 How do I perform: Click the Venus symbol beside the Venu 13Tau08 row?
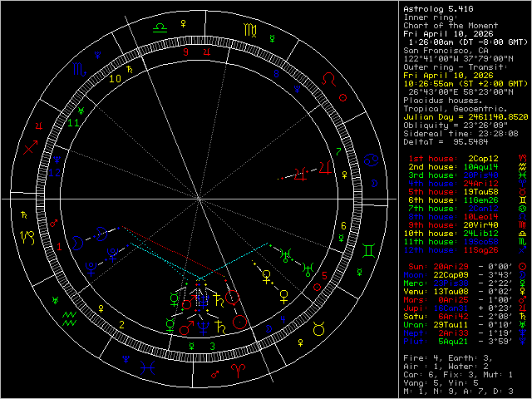point(523,292)
